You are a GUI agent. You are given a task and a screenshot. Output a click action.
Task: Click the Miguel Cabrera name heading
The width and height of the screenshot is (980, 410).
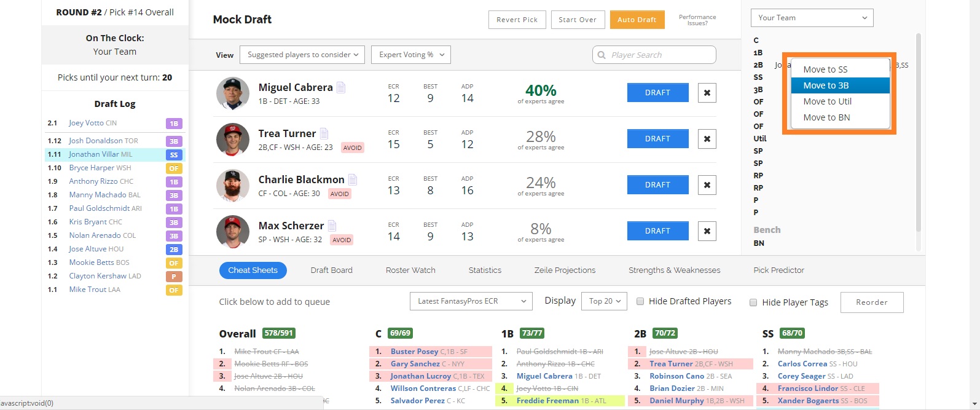click(x=296, y=87)
